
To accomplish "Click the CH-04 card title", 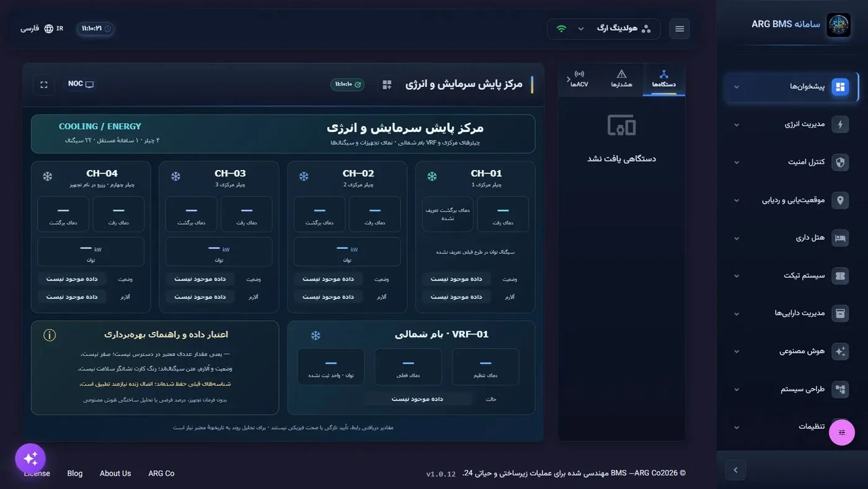I will (102, 174).
